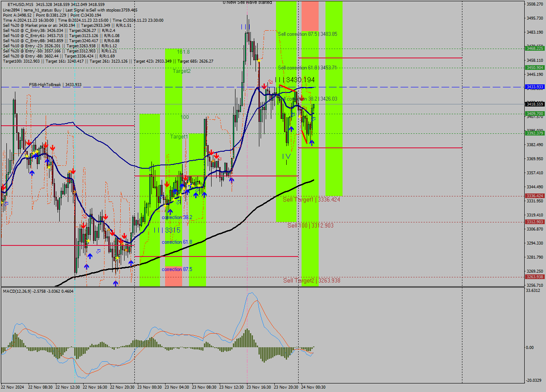Image resolution: width=546 pixels, height=392 pixels.
Task: Click the green 3468.225 price axis tag
Action: [x=534, y=49]
